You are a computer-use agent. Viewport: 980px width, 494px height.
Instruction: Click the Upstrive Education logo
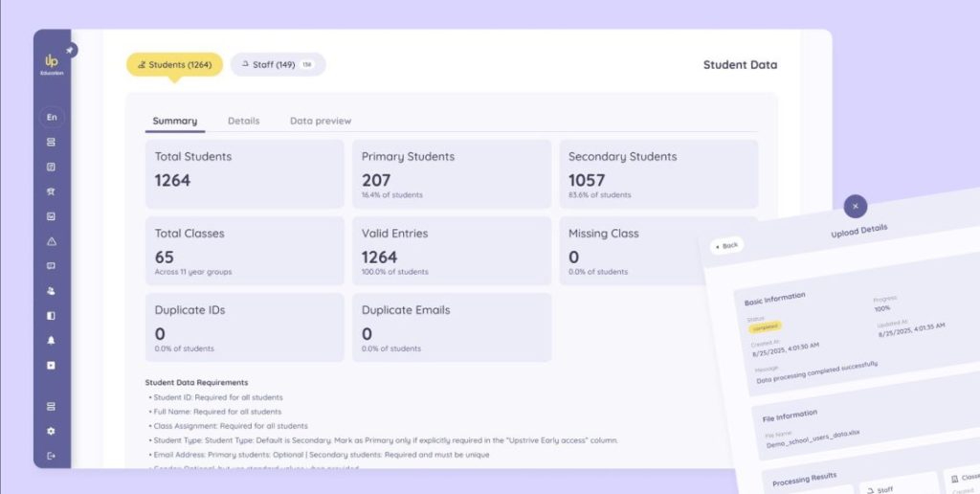click(x=52, y=64)
